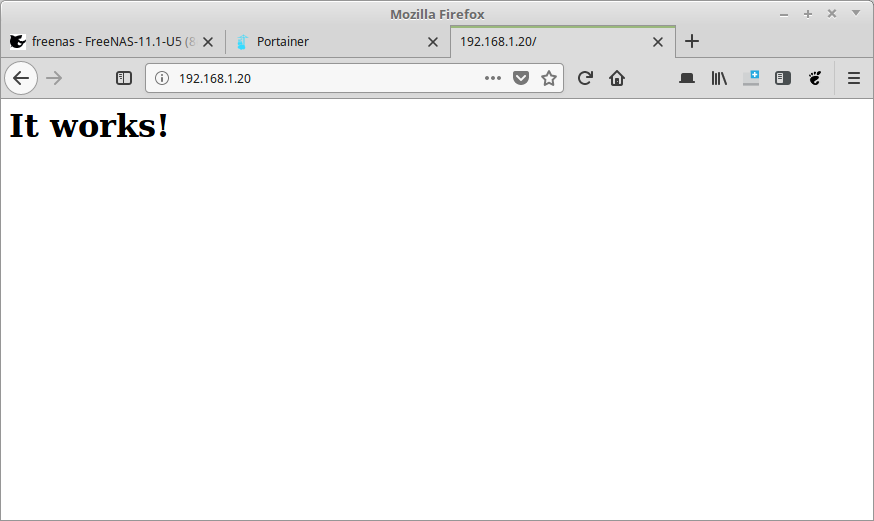The width and height of the screenshot is (874, 521).
Task: Select the 192.168.1.20/ tab
Action: coord(563,42)
